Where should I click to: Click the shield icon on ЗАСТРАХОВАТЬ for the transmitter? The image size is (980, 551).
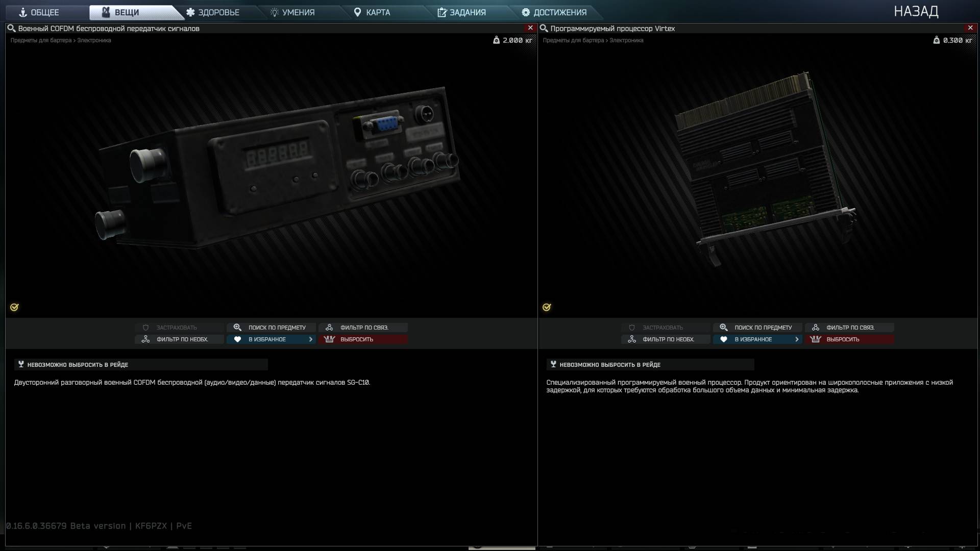[146, 327]
